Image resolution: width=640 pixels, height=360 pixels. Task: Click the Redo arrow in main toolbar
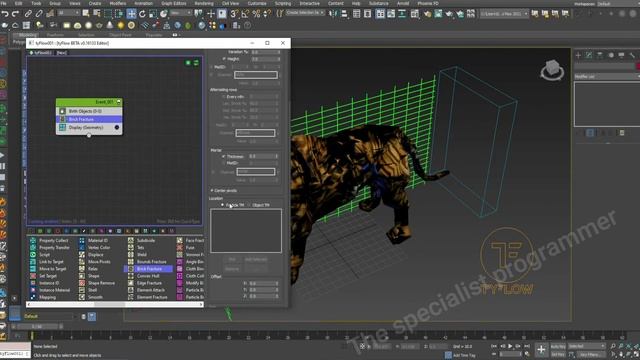coord(16,14)
